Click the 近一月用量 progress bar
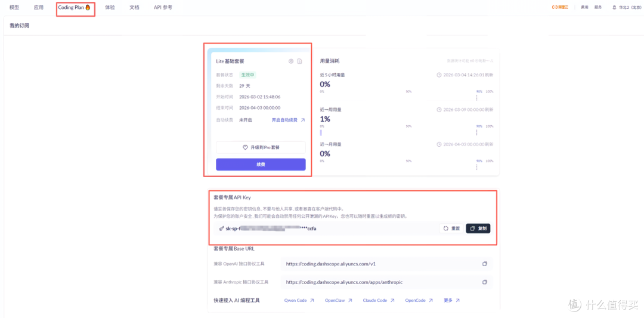 [407, 167]
